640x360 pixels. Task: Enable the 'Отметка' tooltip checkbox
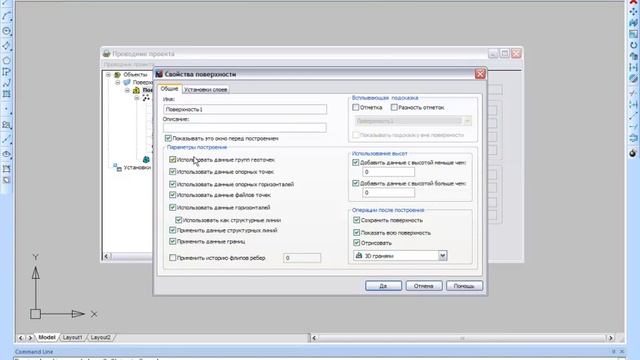[x=356, y=107]
